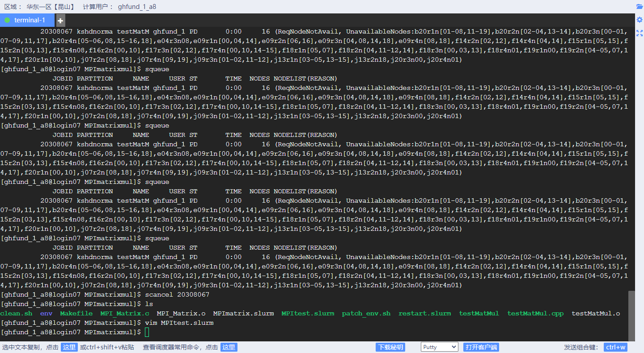644x353 pixels.
Task: Click the Makefile entry in ls output
Action: point(76,313)
